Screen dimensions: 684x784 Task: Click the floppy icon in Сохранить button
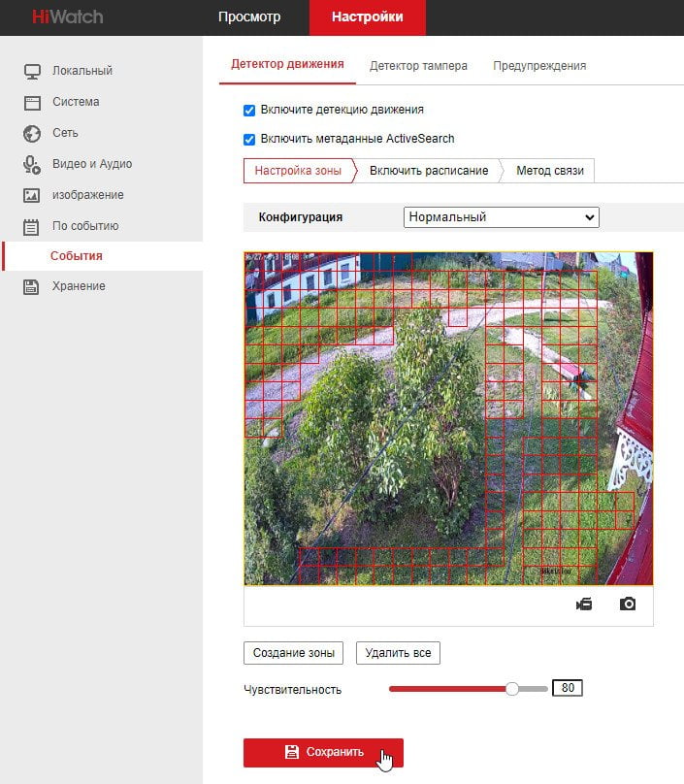[x=291, y=752]
